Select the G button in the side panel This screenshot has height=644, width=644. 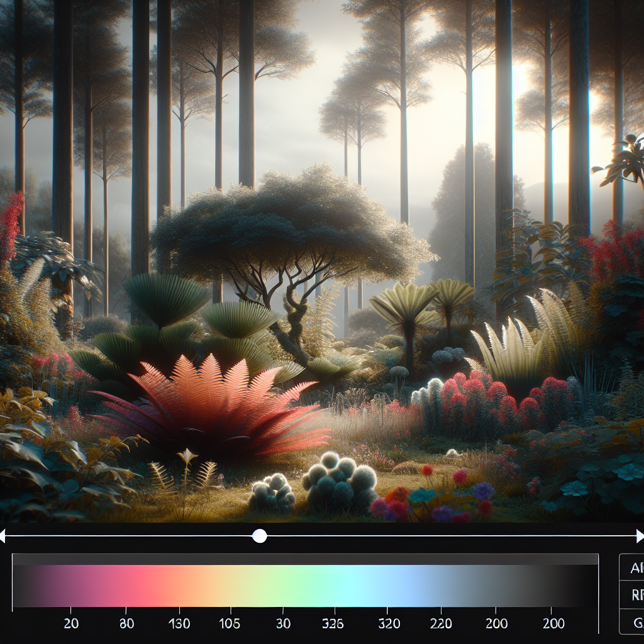pyautogui.click(x=633, y=621)
